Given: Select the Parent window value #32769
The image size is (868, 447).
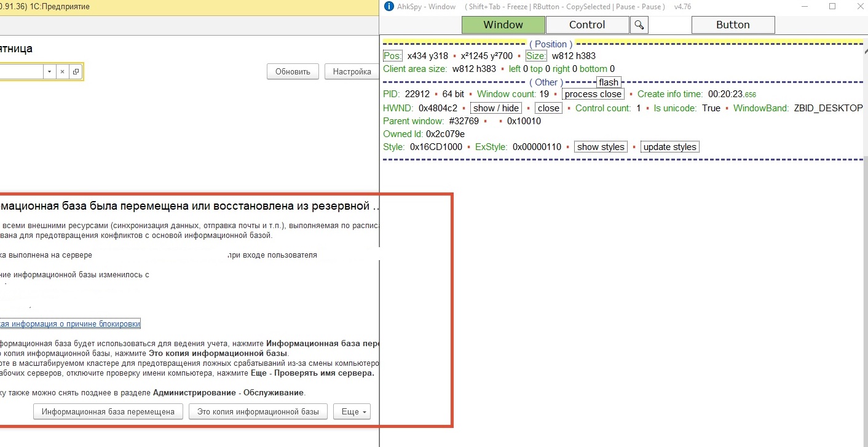Looking at the screenshot, I should point(464,121).
